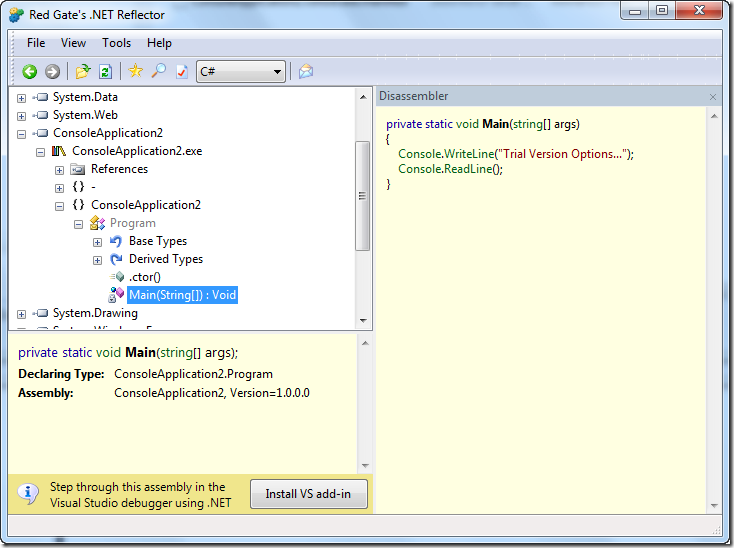Viewport: 734px width, 548px height.
Task: Open the File menu
Action: point(36,43)
